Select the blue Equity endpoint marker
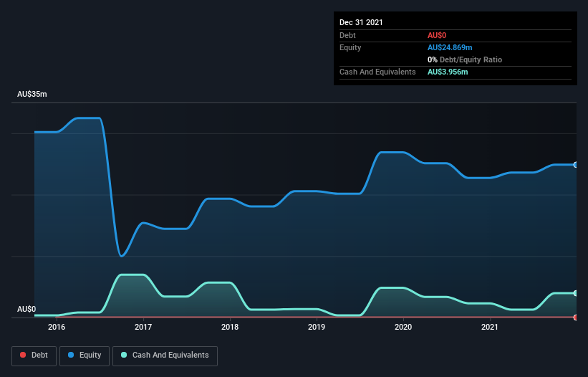Viewport: 588px width, 377px height. [576, 165]
